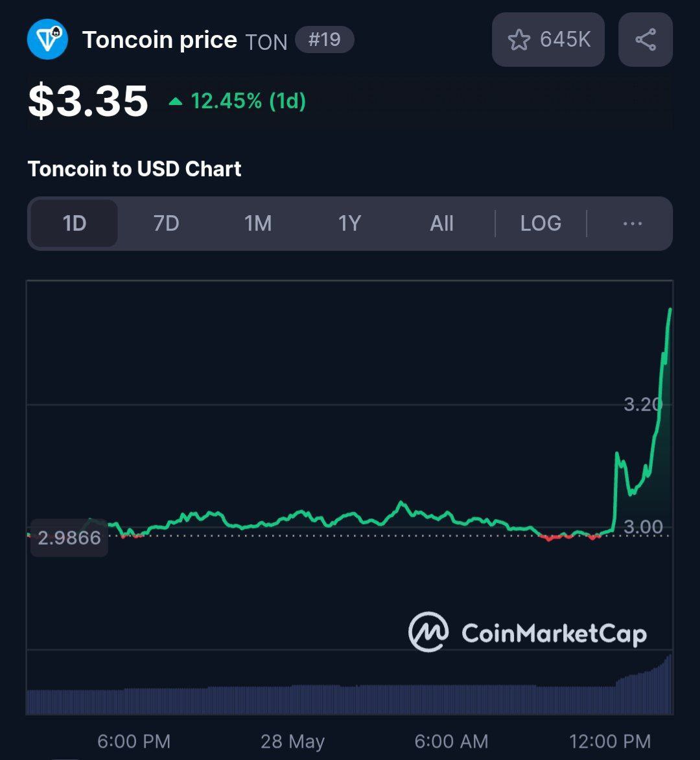
Task: Add Toncoin to watchlist via star icon
Action: 519,40
